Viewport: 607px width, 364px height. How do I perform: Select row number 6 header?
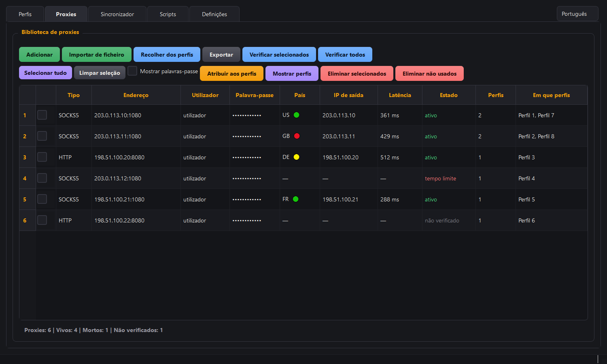click(x=28, y=220)
